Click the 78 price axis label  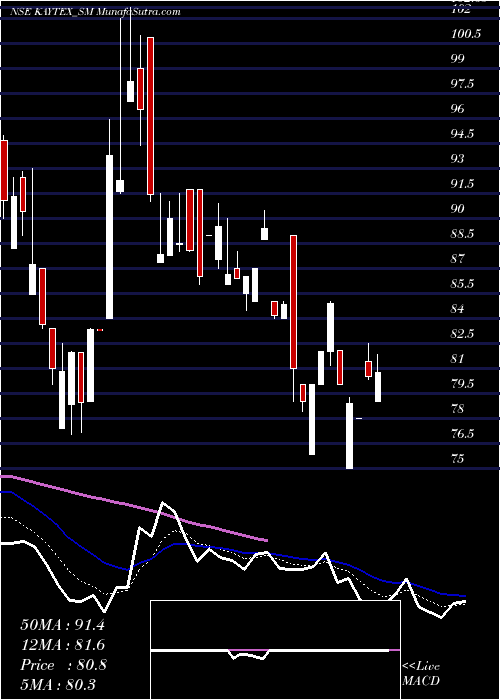click(x=458, y=409)
